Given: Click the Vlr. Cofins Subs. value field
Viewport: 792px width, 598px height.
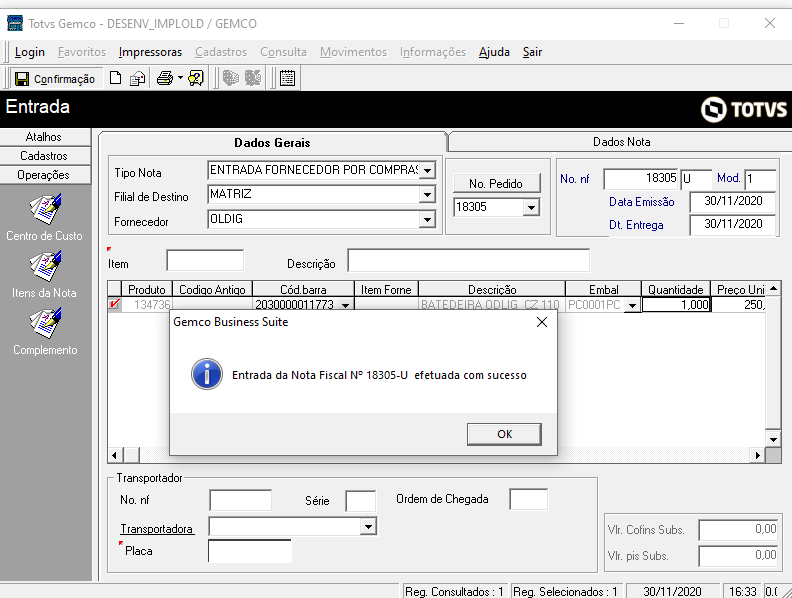Looking at the screenshot, I should pyautogui.click(x=739, y=529).
